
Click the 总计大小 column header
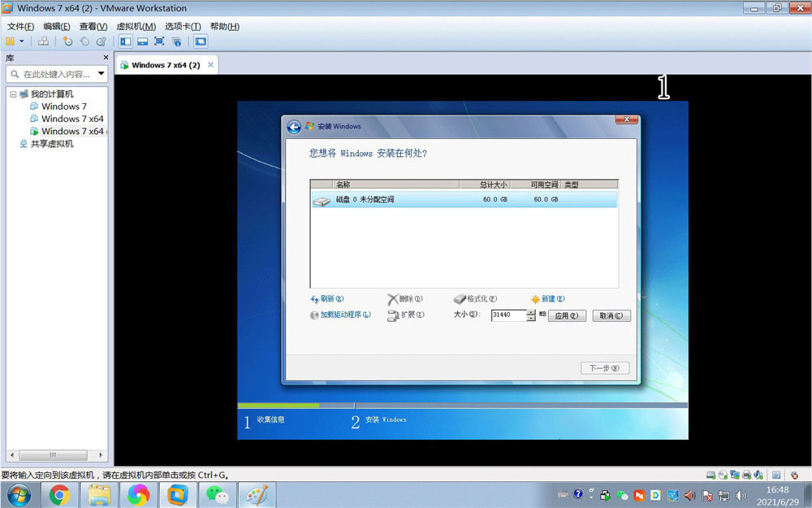click(485, 185)
